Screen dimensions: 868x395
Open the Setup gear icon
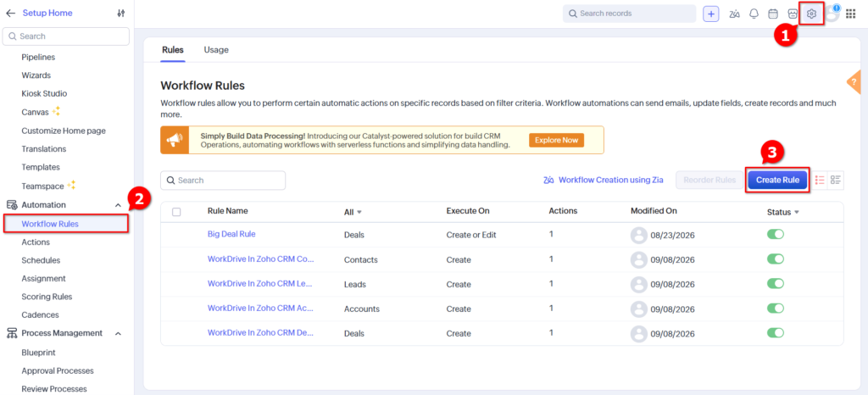point(811,14)
